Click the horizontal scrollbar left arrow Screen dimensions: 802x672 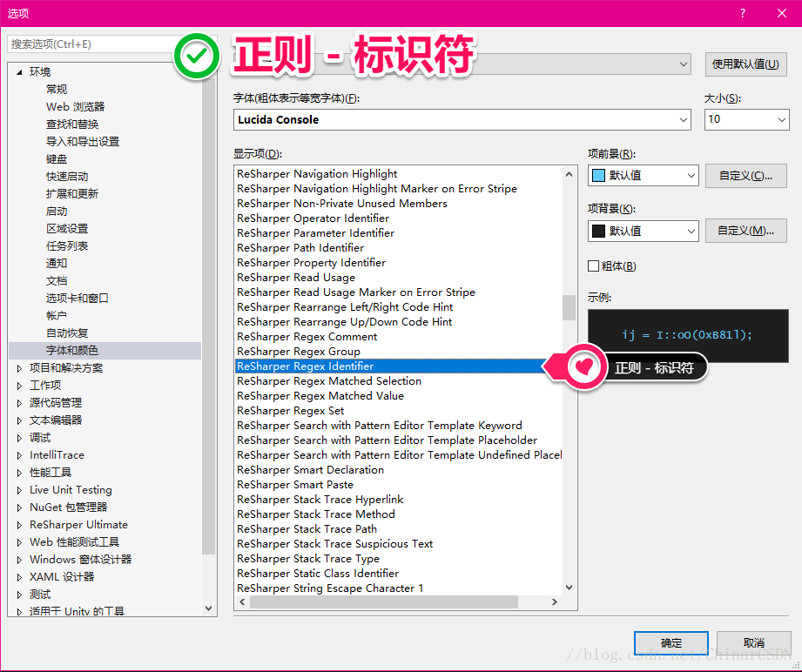[x=242, y=602]
